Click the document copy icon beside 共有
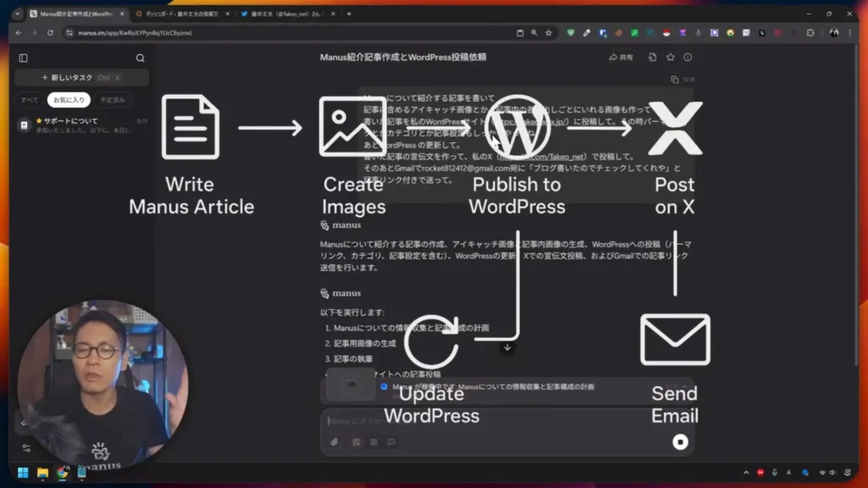This screenshot has height=488, width=868. (653, 57)
